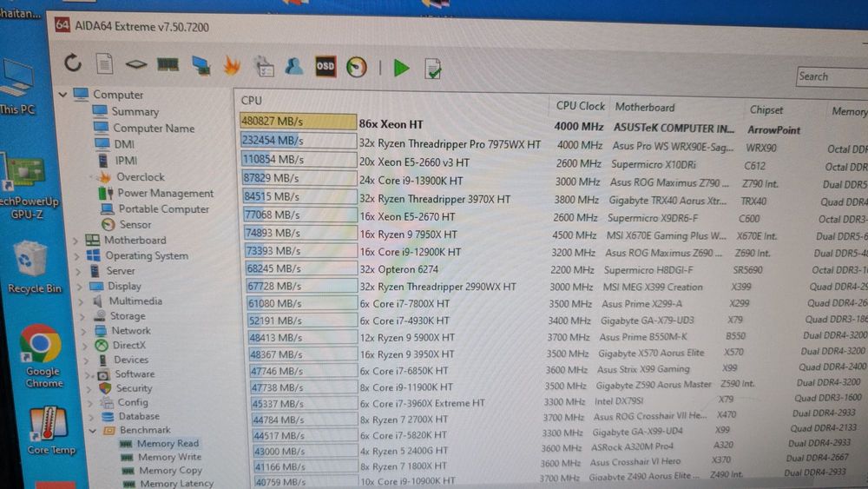Viewport: 868px width, 489px height.
Task: Open the Report page icon
Action: [104, 63]
